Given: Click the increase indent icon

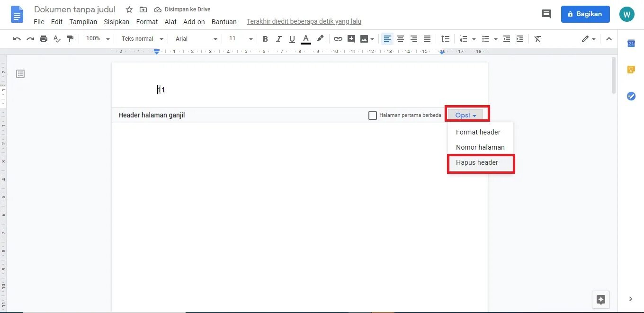Looking at the screenshot, I should point(520,39).
